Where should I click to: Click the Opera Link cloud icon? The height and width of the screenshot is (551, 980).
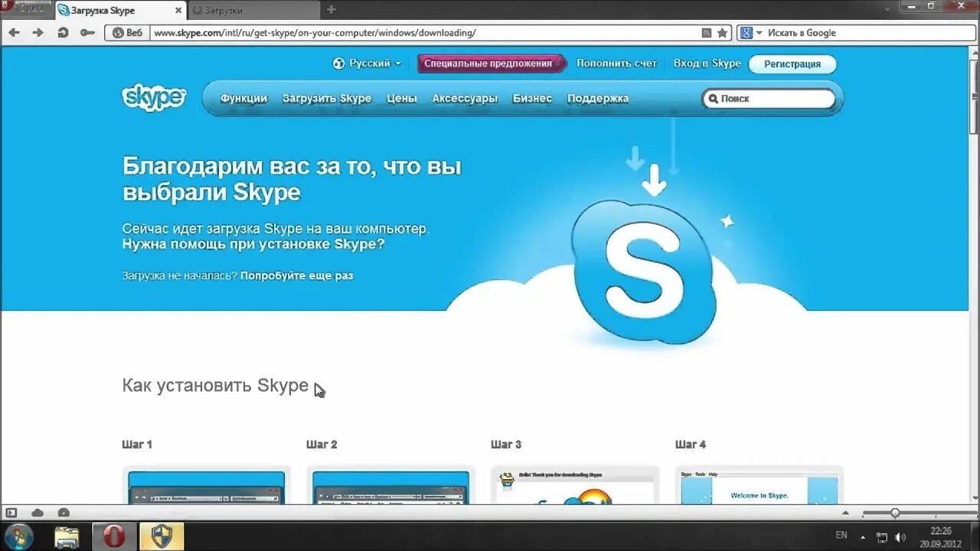tap(38, 513)
